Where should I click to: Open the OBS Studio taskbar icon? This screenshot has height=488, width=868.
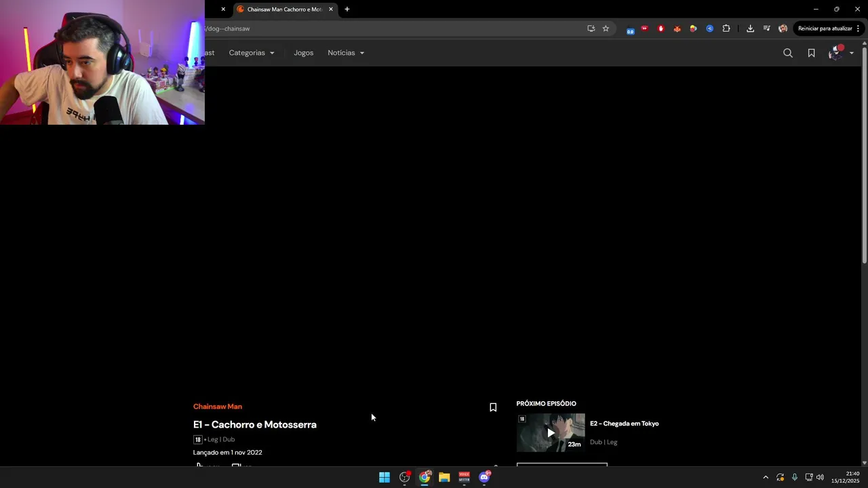[405, 477]
